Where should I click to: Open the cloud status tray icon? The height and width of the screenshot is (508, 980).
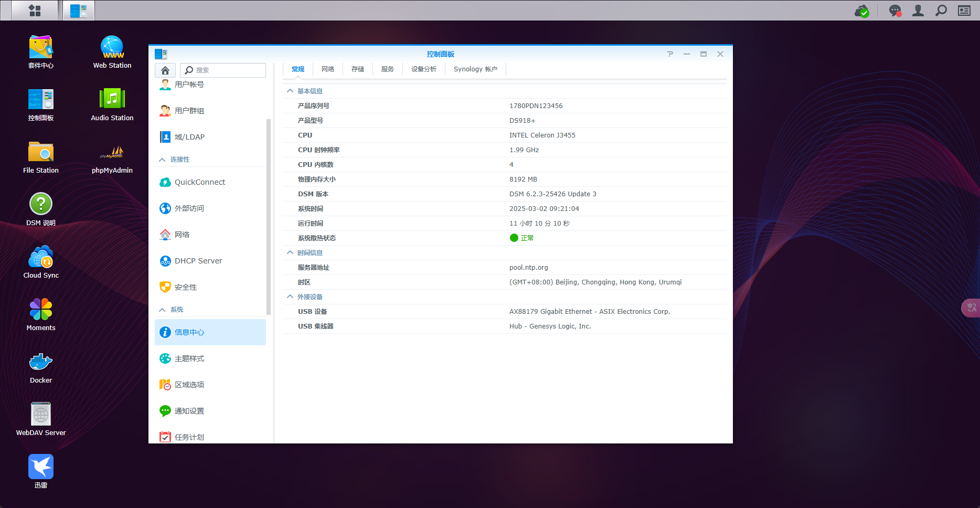pyautogui.click(x=862, y=10)
